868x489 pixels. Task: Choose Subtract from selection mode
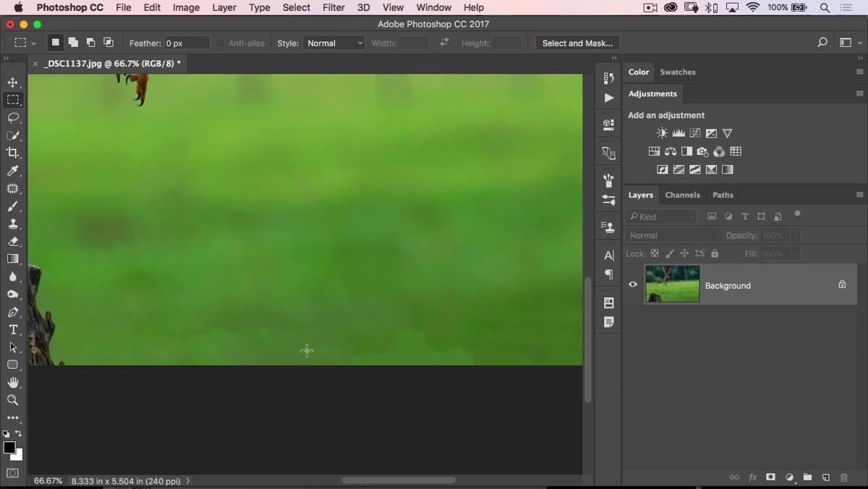coord(90,43)
